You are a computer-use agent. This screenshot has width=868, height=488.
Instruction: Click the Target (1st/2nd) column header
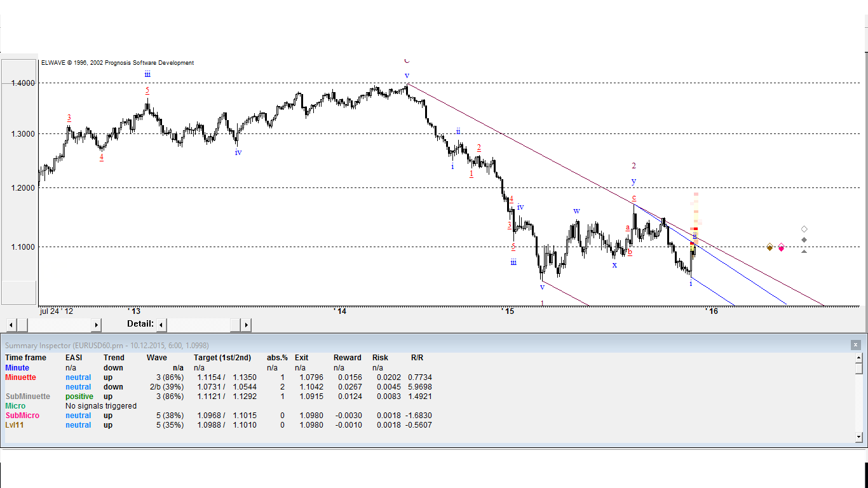222,358
